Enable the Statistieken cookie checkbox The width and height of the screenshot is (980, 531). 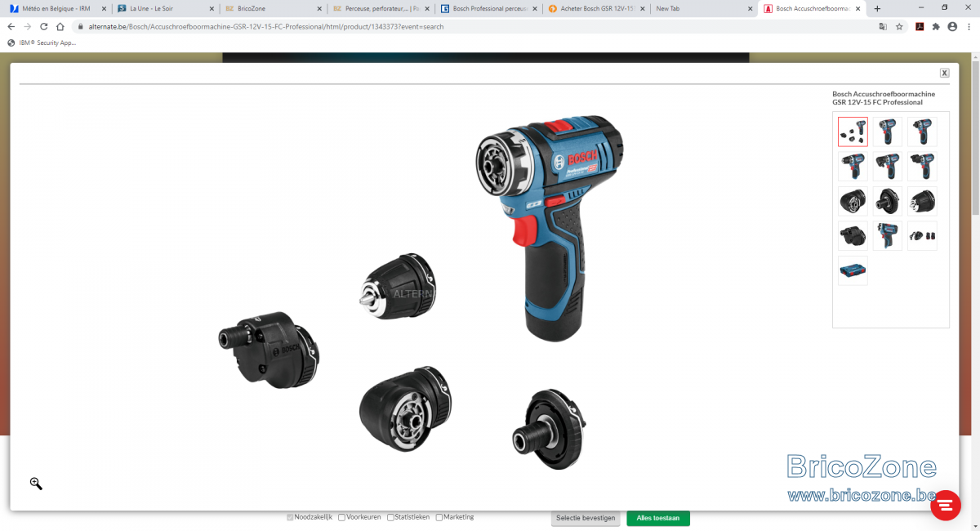[x=390, y=517]
